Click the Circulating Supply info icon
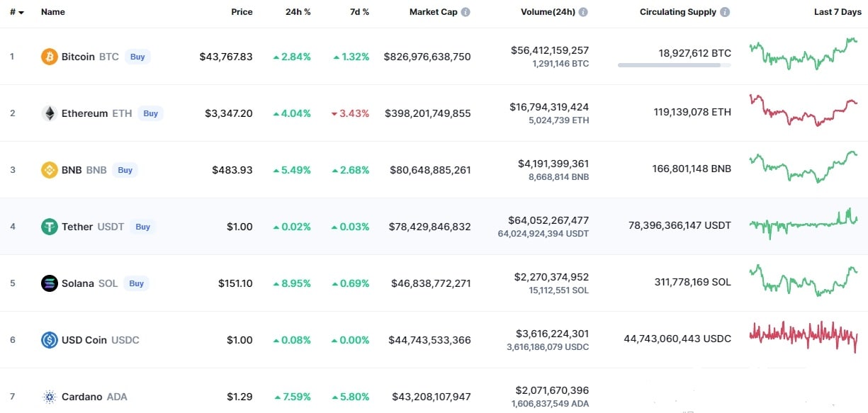This screenshot has height=413, width=868. point(725,12)
